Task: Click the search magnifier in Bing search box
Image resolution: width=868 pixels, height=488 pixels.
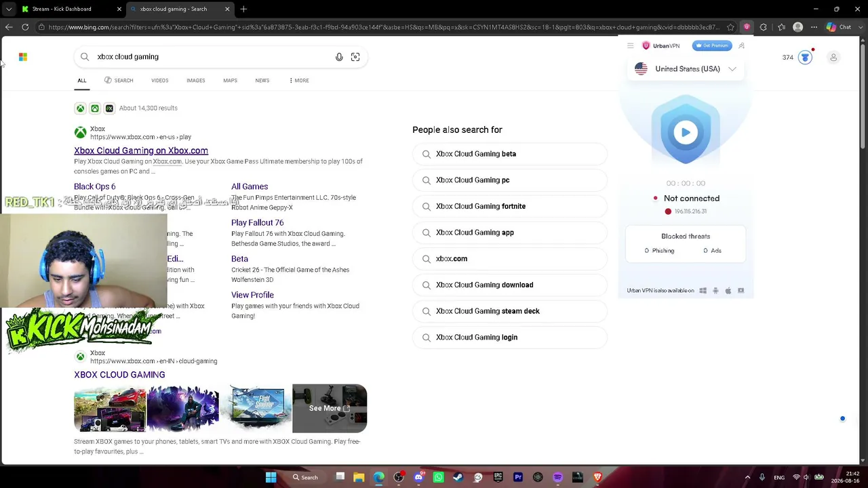Action: (x=85, y=57)
